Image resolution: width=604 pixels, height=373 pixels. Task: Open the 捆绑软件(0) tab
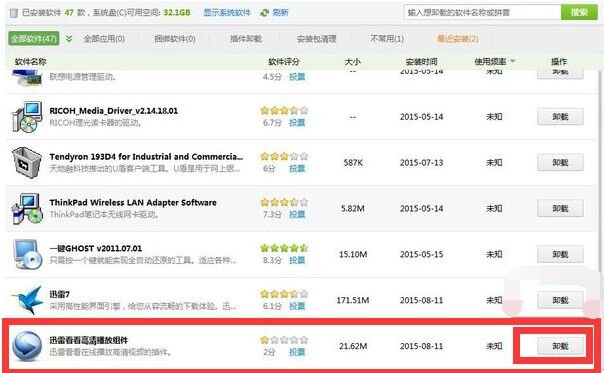coord(175,39)
